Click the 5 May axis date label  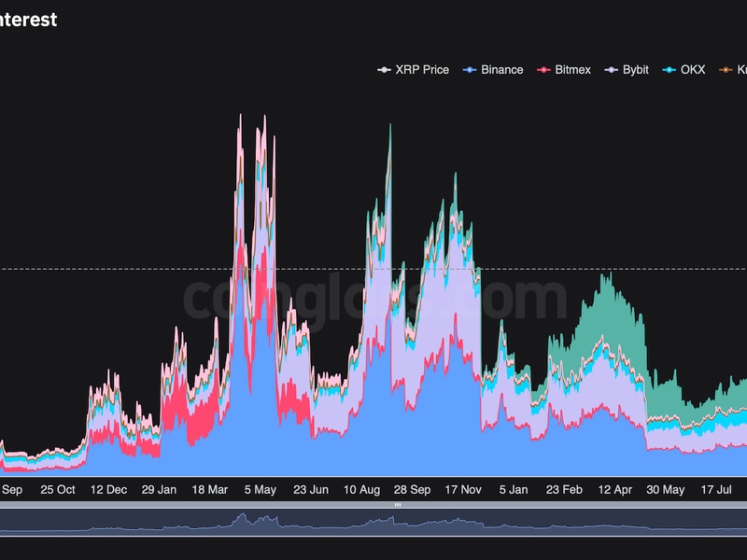click(x=259, y=489)
